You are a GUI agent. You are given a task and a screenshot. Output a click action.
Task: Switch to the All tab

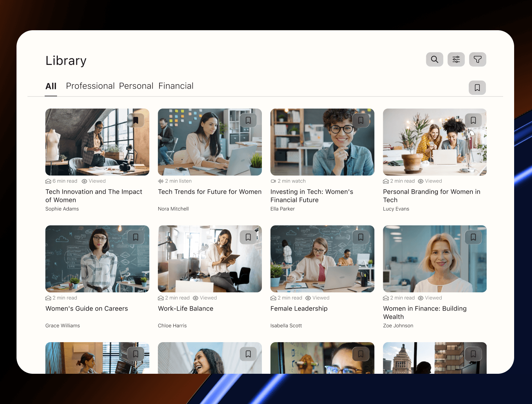(x=51, y=86)
